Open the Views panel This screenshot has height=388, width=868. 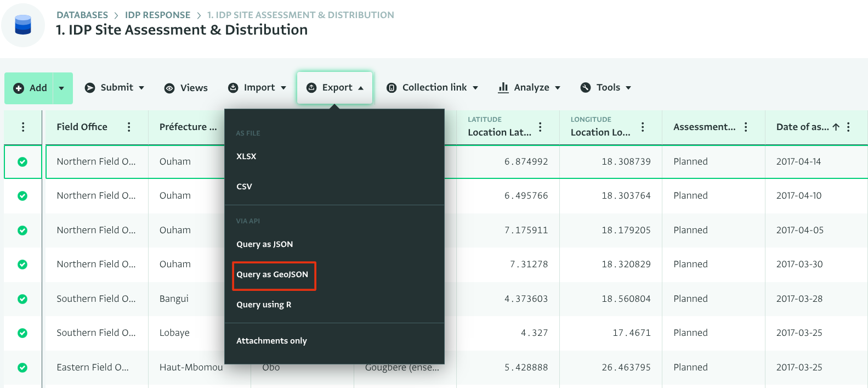[x=186, y=88]
